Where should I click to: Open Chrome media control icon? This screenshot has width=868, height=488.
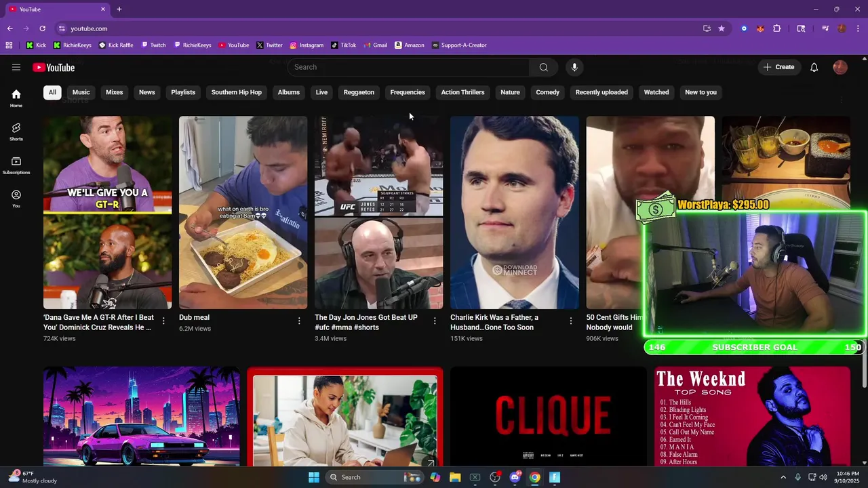tap(825, 28)
